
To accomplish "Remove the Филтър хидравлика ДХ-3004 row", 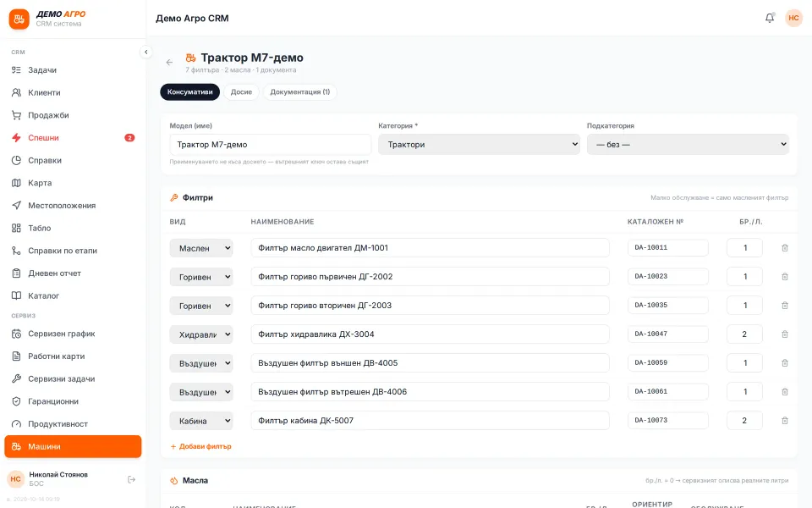I will click(785, 334).
